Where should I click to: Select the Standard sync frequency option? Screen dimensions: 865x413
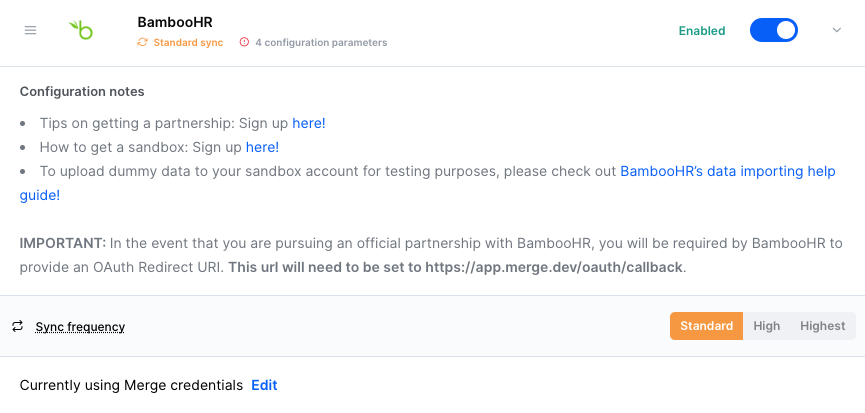coord(706,326)
